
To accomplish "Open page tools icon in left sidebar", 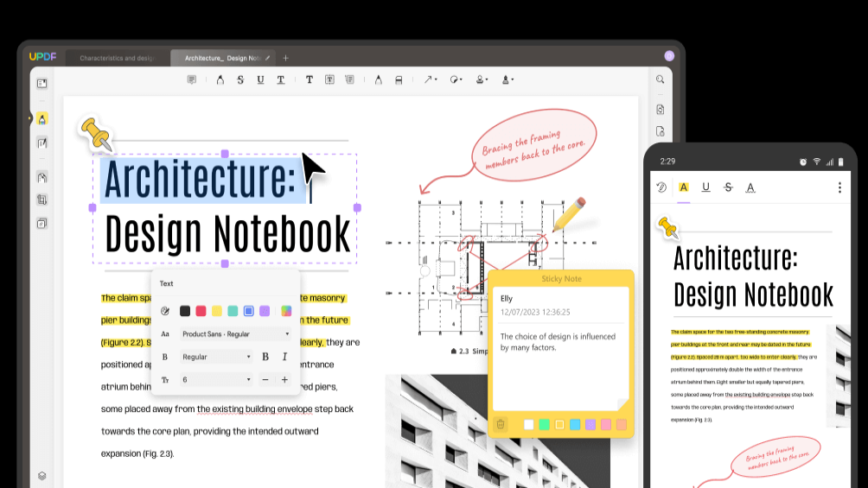I will 42,224.
